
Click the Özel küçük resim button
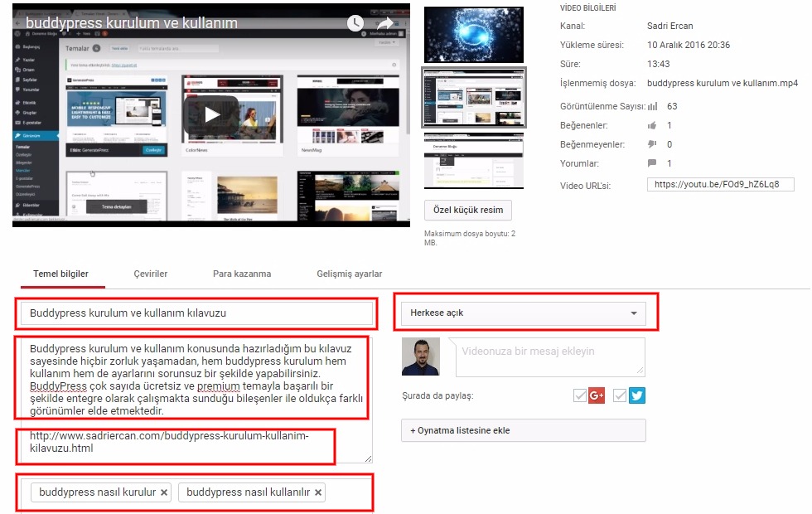tap(468, 210)
